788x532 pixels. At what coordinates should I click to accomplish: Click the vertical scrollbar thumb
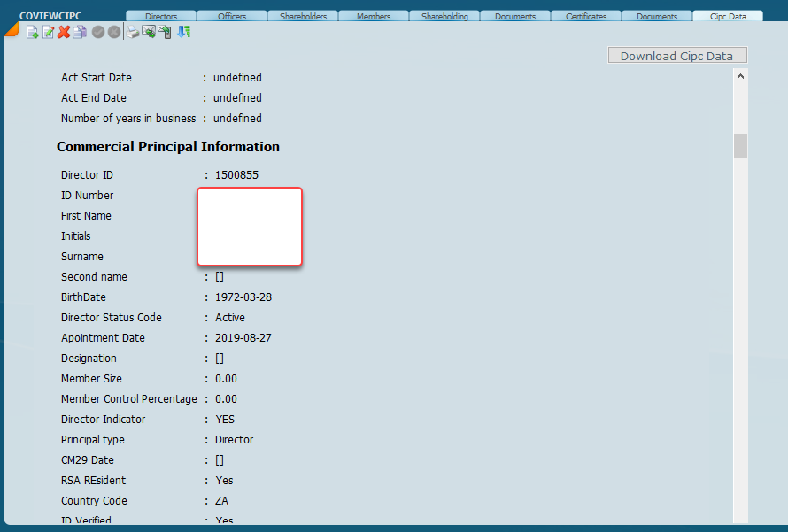tap(740, 145)
